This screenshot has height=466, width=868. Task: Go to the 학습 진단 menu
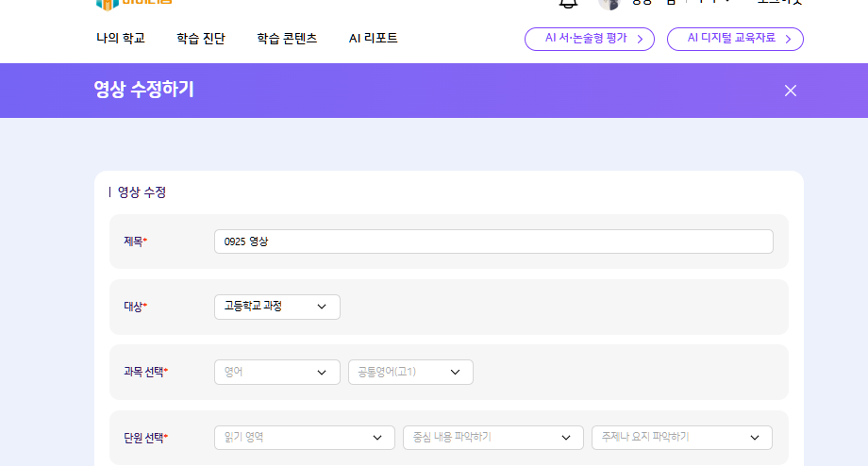201,39
